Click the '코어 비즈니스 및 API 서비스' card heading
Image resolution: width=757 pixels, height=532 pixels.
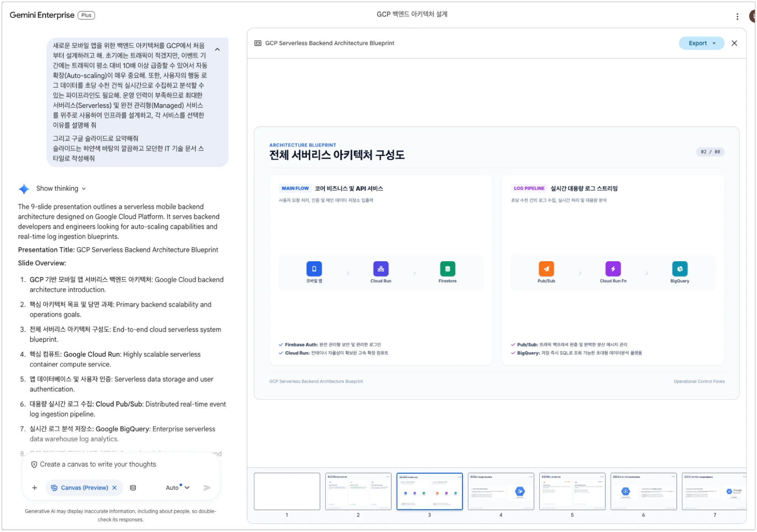(x=348, y=189)
